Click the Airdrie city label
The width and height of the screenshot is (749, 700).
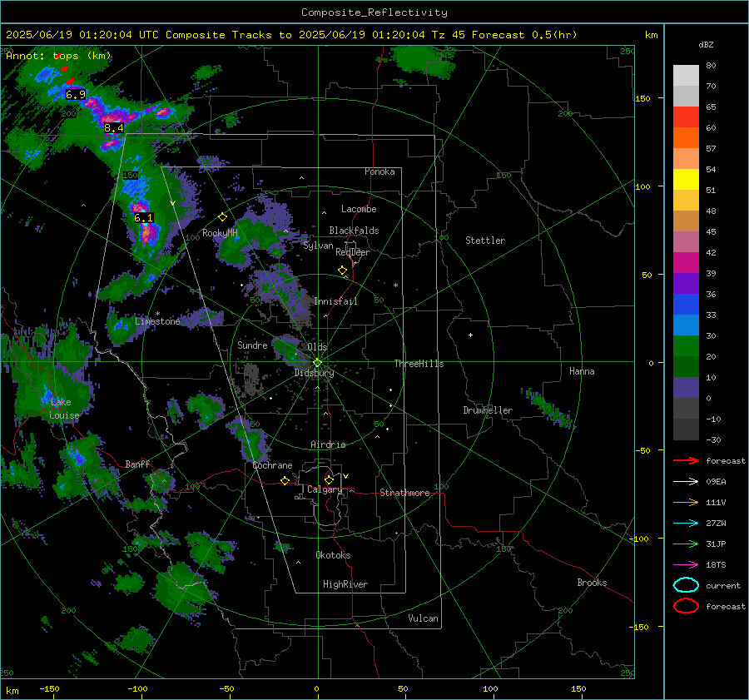(x=328, y=444)
